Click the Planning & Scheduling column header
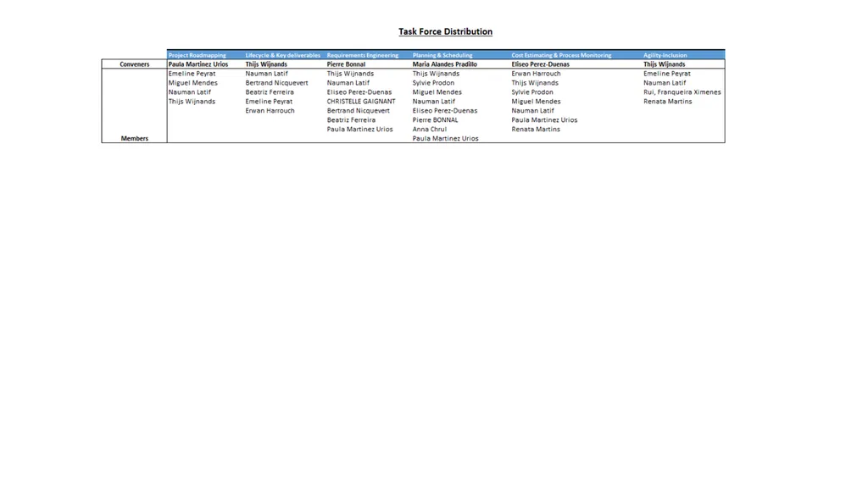This screenshot has width=868, height=487. pos(442,55)
